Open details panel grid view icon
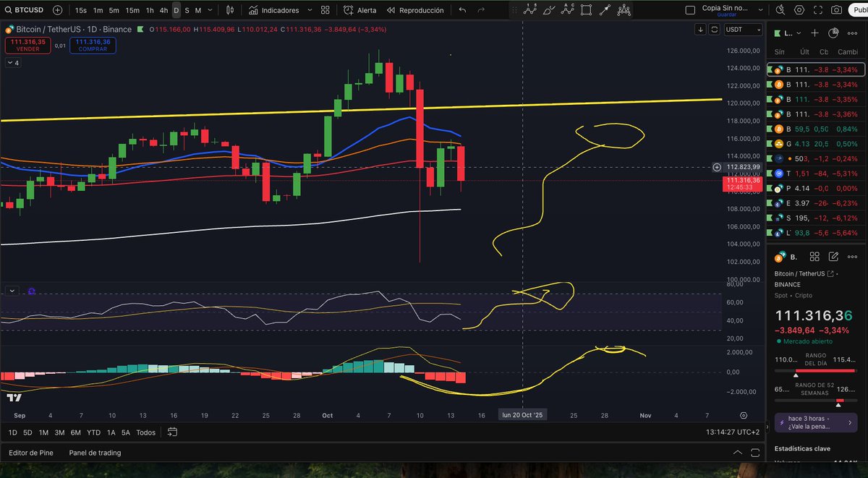Screen dimensions: 868x478 pyautogui.click(x=814, y=257)
